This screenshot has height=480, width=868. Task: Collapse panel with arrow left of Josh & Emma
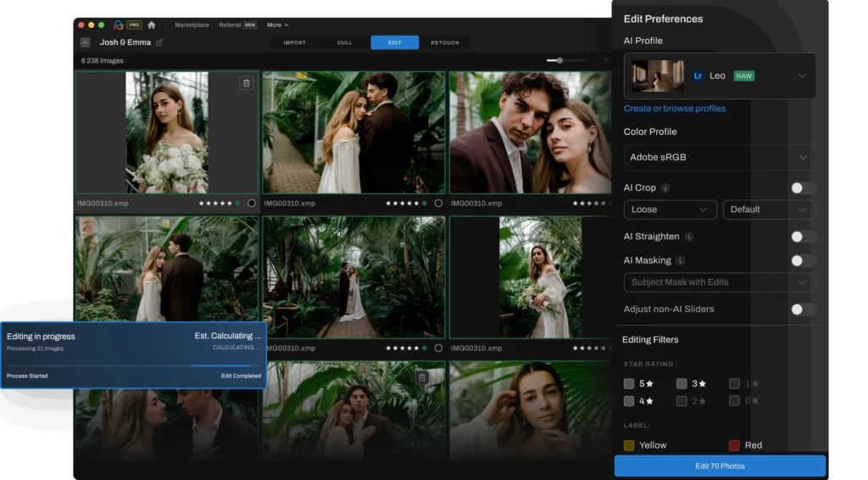coord(86,42)
